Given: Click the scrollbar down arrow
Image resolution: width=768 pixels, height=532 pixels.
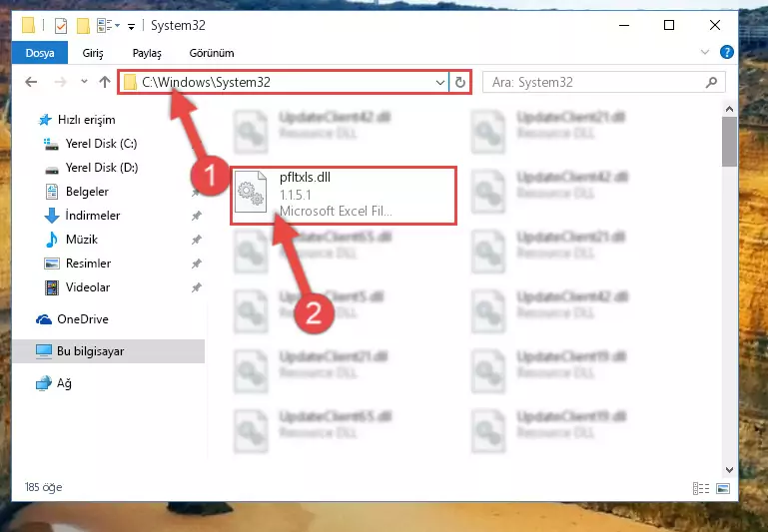Looking at the screenshot, I should click(729, 469).
